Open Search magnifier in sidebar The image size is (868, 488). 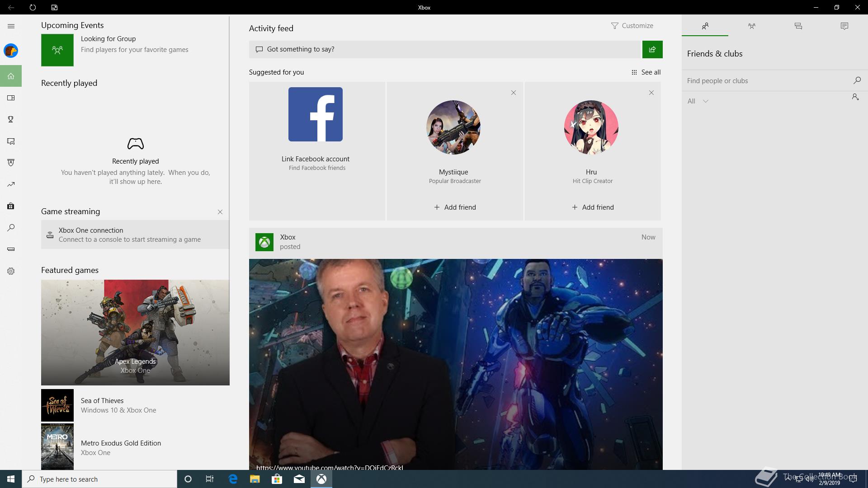[11, 228]
